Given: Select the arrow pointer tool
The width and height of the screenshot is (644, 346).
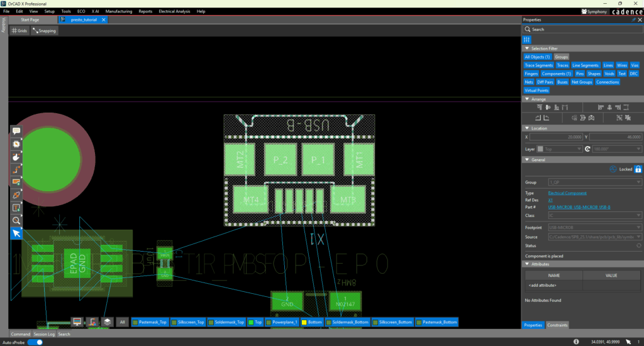Looking at the screenshot, I should coord(16,233).
